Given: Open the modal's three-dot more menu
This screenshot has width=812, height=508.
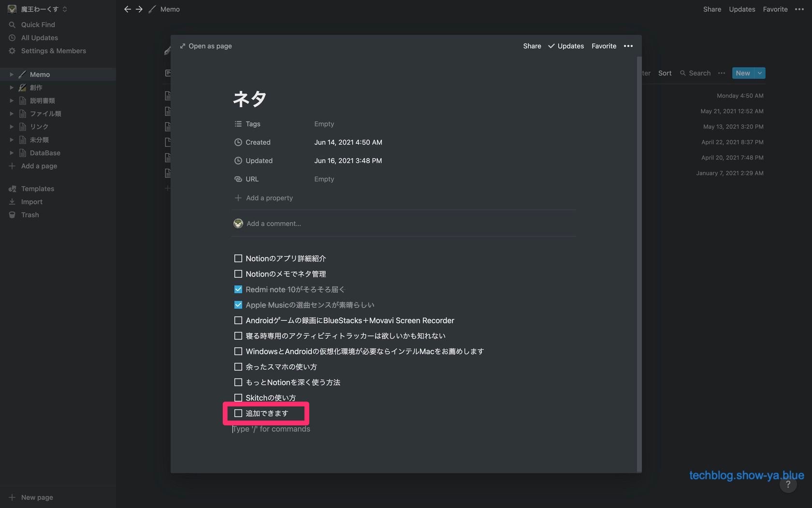Looking at the screenshot, I should click(x=628, y=46).
